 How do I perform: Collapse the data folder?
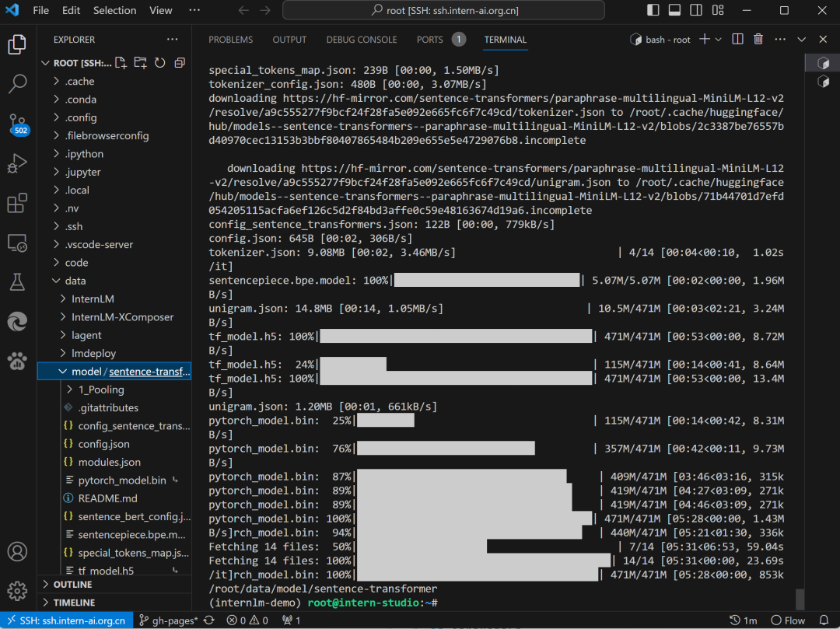(x=114, y=281)
